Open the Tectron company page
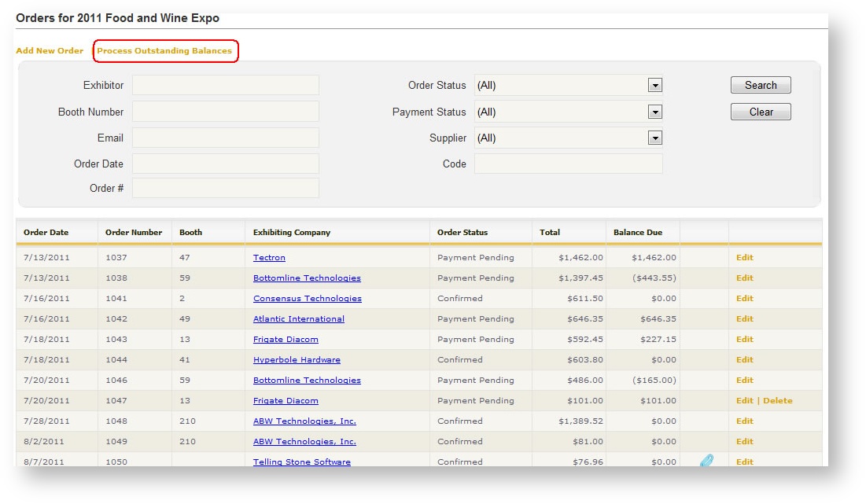 (x=269, y=257)
